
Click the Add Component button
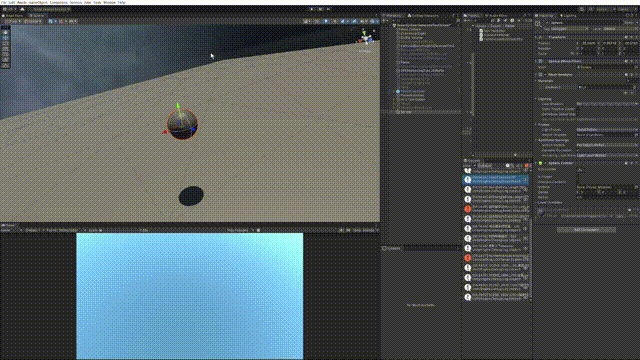click(x=586, y=230)
